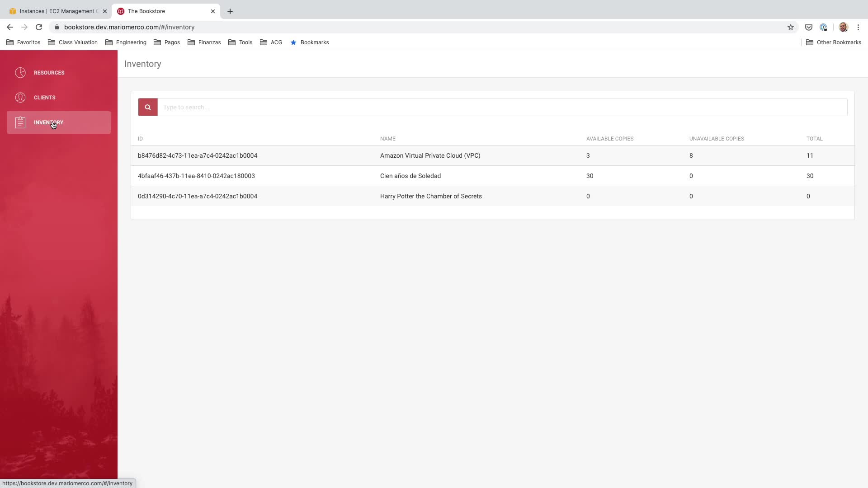This screenshot has width=868, height=488.
Task: Click the profile avatar in toolbar
Action: click(843, 27)
